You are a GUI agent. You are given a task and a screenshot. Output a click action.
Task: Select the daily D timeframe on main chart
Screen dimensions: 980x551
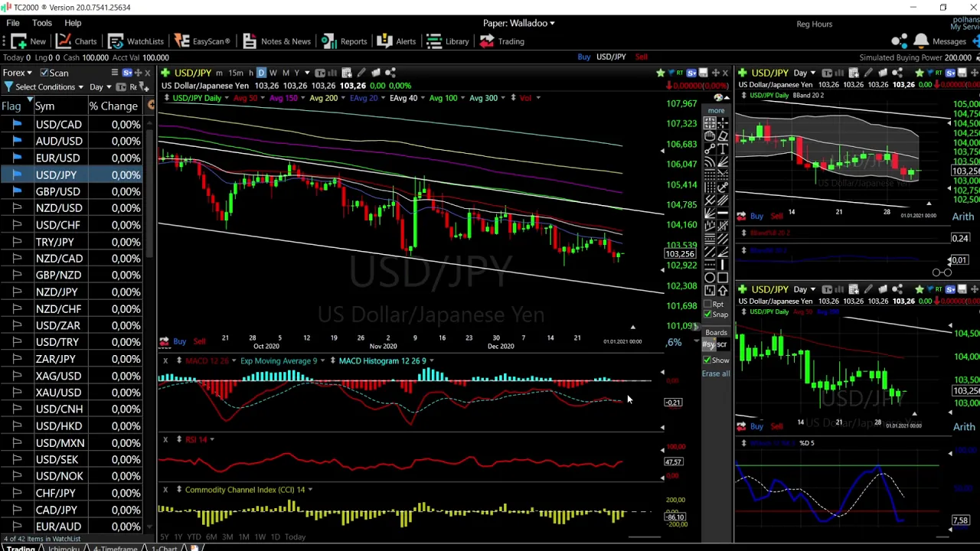(x=261, y=73)
